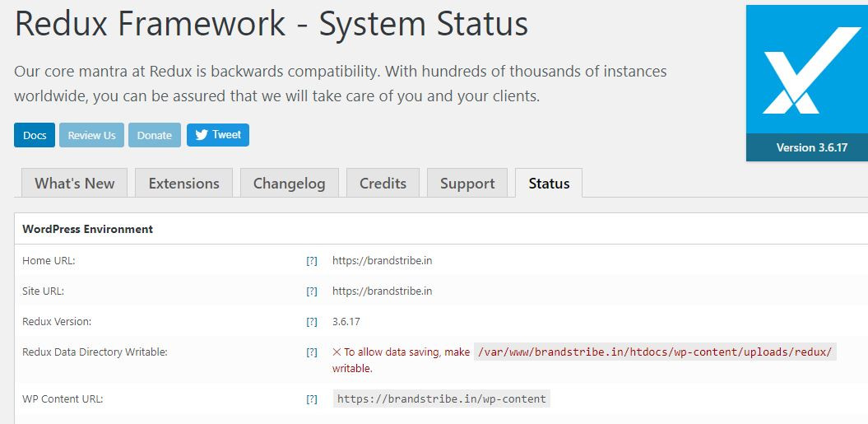Click the red X error mark
The width and height of the screenshot is (868, 424).
[337, 352]
